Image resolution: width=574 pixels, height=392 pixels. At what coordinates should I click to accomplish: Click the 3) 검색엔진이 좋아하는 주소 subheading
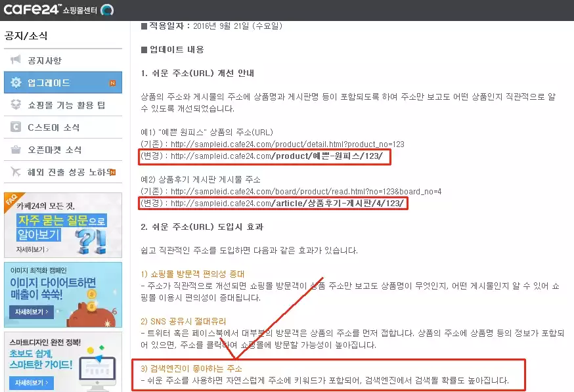[192, 368]
